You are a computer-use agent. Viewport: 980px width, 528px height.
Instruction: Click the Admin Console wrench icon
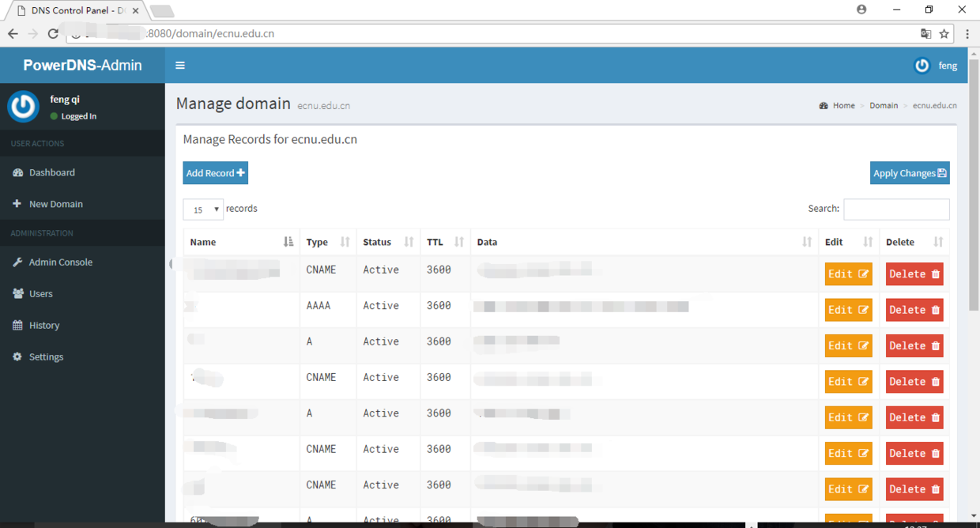pyautogui.click(x=17, y=262)
